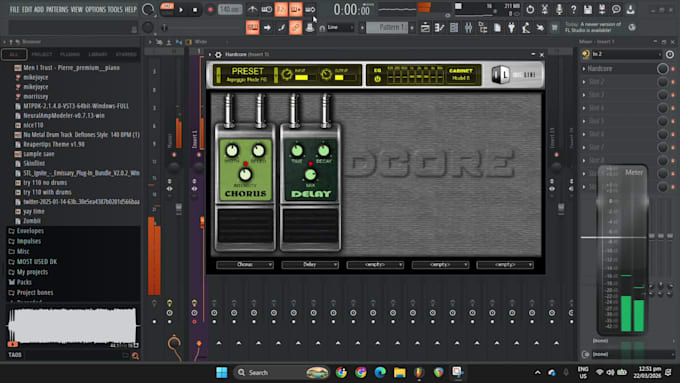The image size is (680, 383).
Task: Click the audio editor scissors icon
Action: coord(545,9)
